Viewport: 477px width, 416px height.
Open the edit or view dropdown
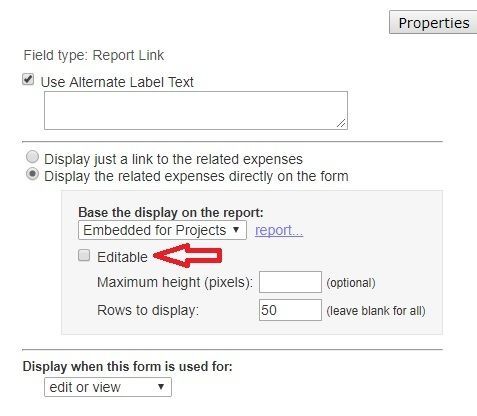(108, 387)
